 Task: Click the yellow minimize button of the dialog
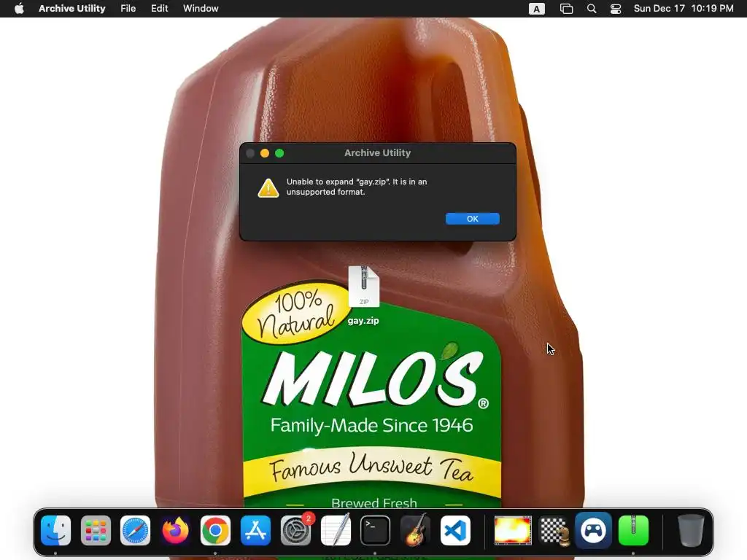pos(265,153)
